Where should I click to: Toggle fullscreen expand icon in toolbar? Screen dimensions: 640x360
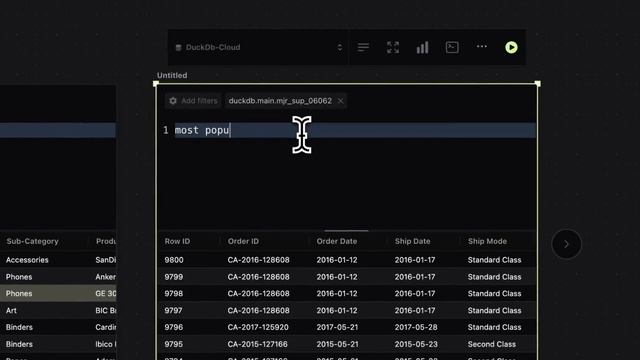(393, 47)
